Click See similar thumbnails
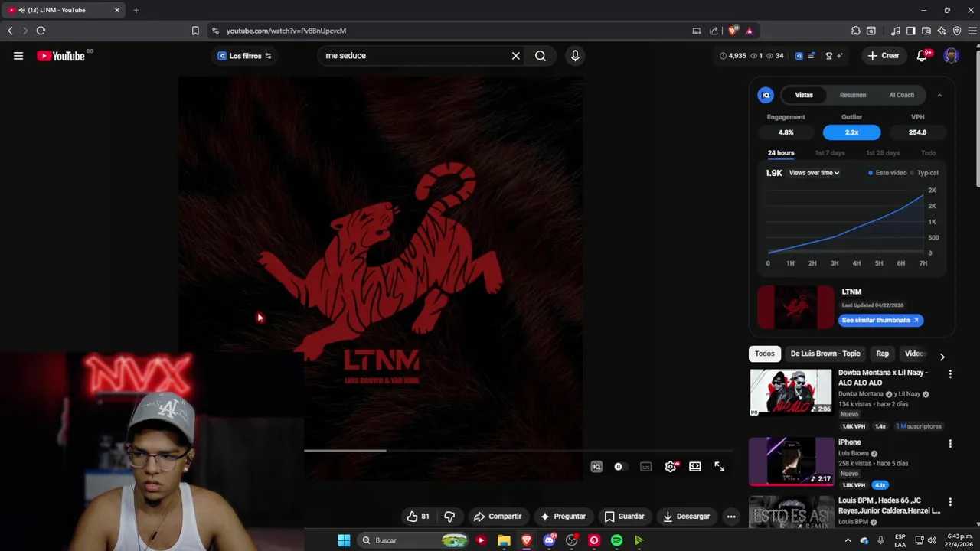The image size is (980, 551). click(x=880, y=320)
